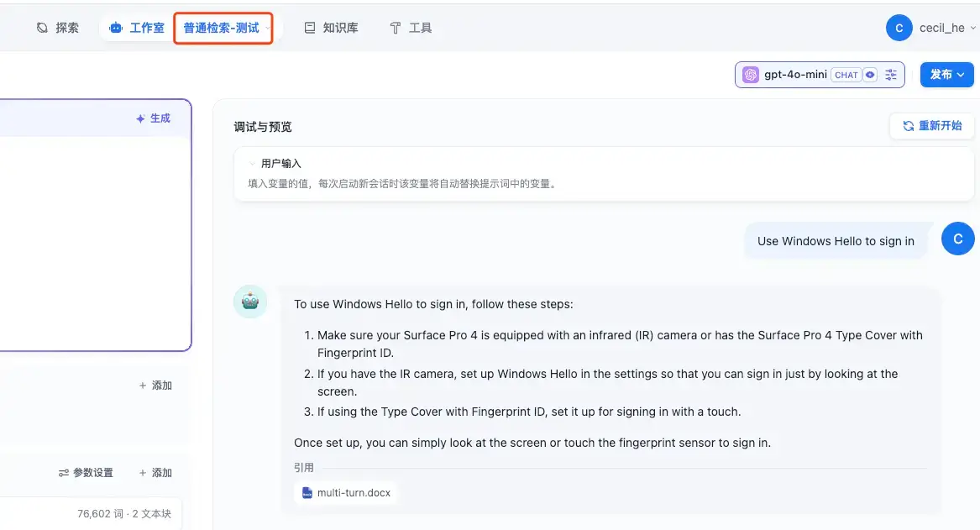This screenshot has height=530, width=980.
Task: Click the 生成 generate button
Action: point(153,118)
